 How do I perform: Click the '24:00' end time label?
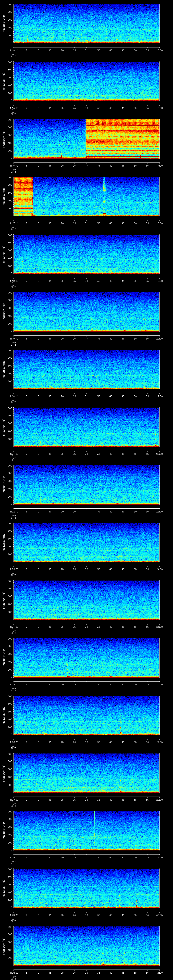(159, 569)
